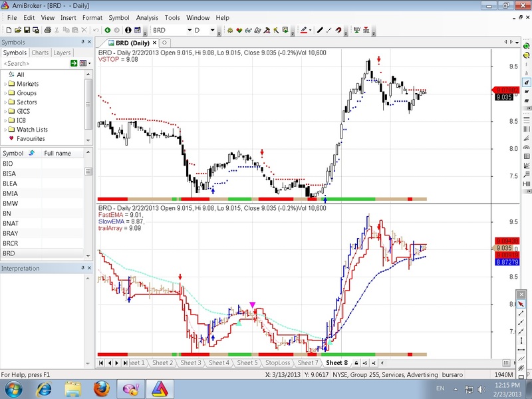Open the Analysis menu
The height and width of the screenshot is (399, 532).
pyautogui.click(x=147, y=18)
